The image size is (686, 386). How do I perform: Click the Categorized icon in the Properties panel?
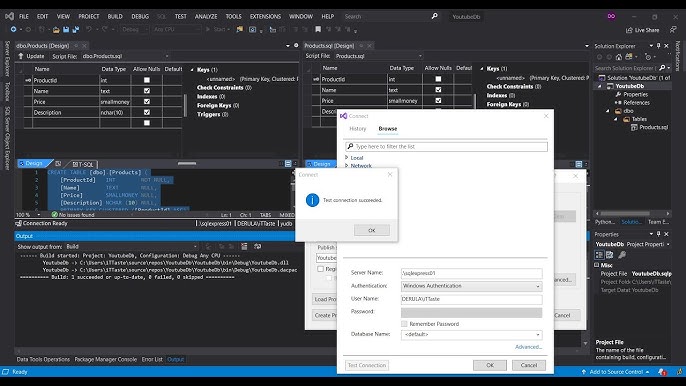pos(599,255)
